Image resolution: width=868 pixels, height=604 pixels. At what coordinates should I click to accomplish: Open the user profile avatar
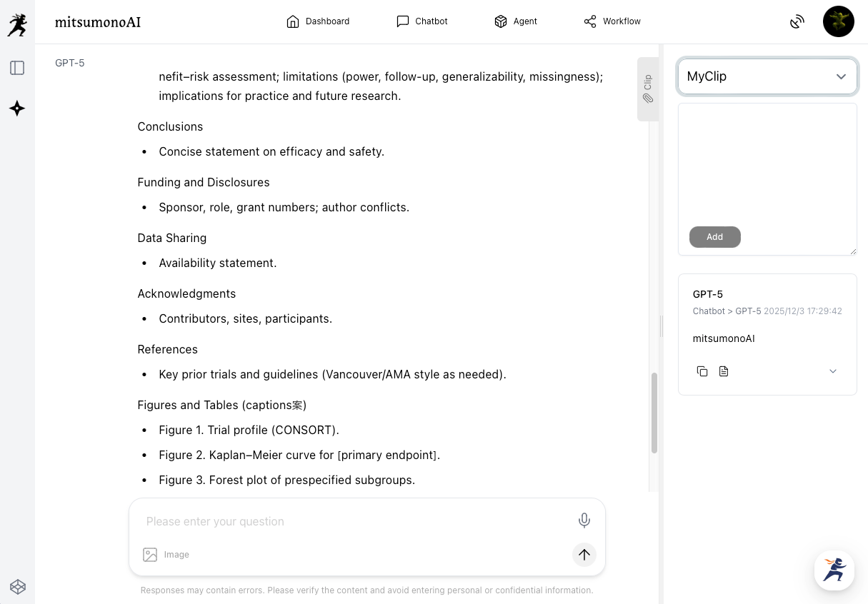tap(839, 21)
